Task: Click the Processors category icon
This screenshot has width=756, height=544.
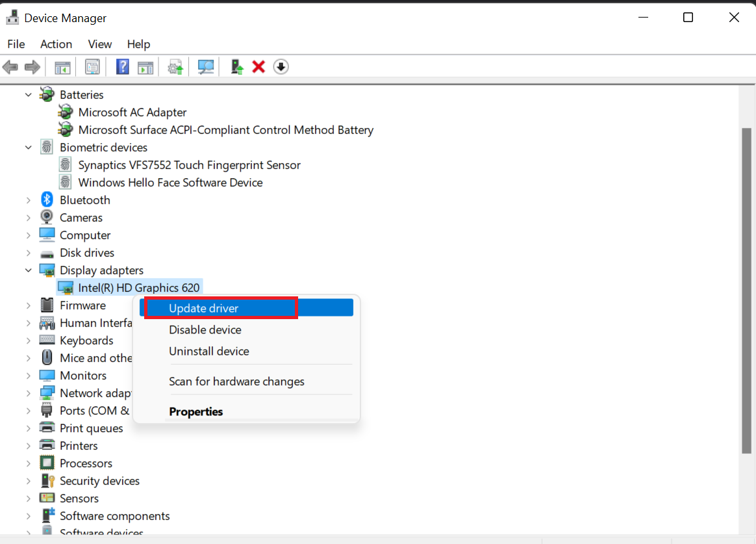Action: click(x=47, y=463)
